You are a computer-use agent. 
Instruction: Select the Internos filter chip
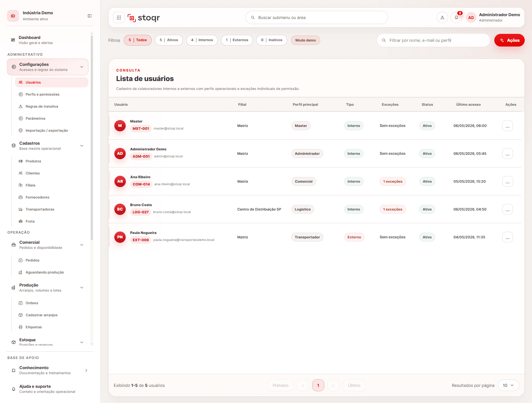(x=202, y=40)
